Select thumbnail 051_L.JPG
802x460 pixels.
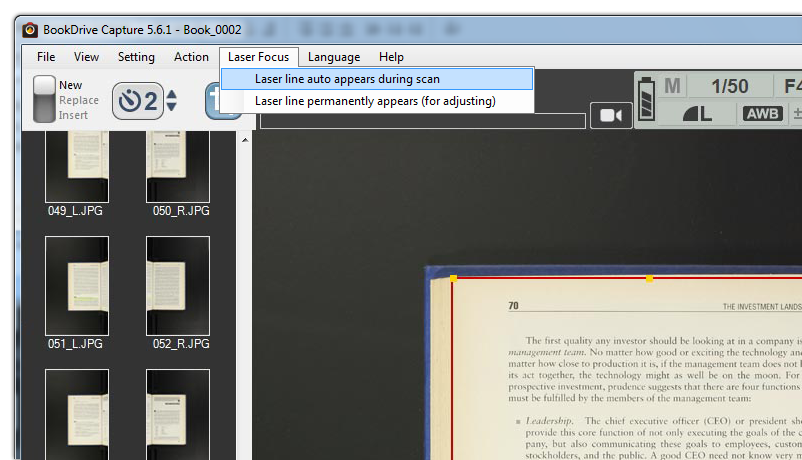(x=77, y=286)
